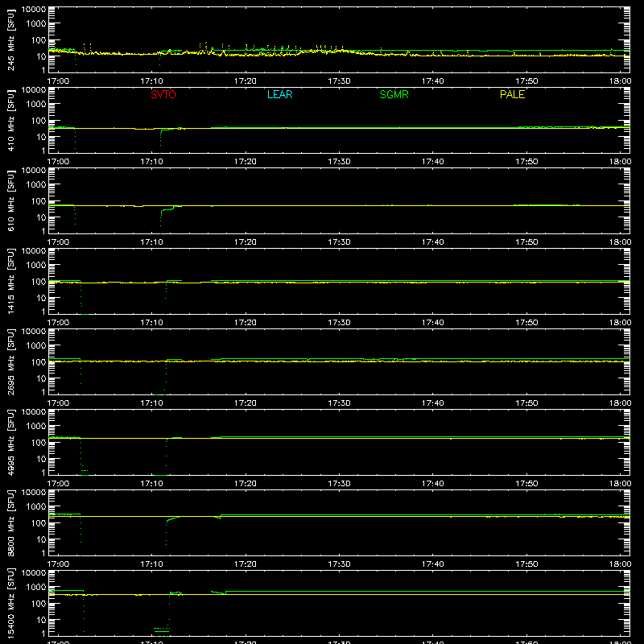Click 18:00 tick label under 410 MHz plot
The image size is (644, 644).
pos(620,162)
